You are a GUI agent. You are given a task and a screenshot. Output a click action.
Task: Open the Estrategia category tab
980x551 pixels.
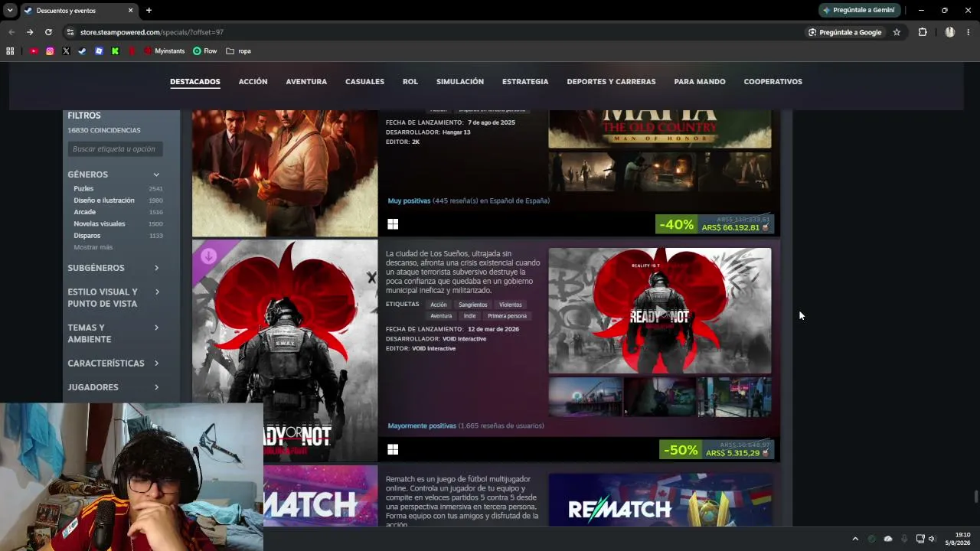tap(525, 82)
